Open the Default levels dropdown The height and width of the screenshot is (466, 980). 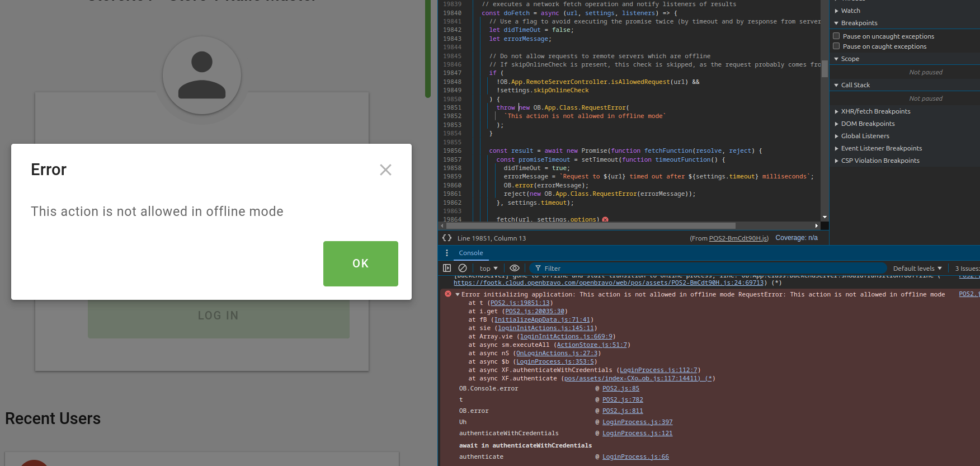[x=917, y=269]
